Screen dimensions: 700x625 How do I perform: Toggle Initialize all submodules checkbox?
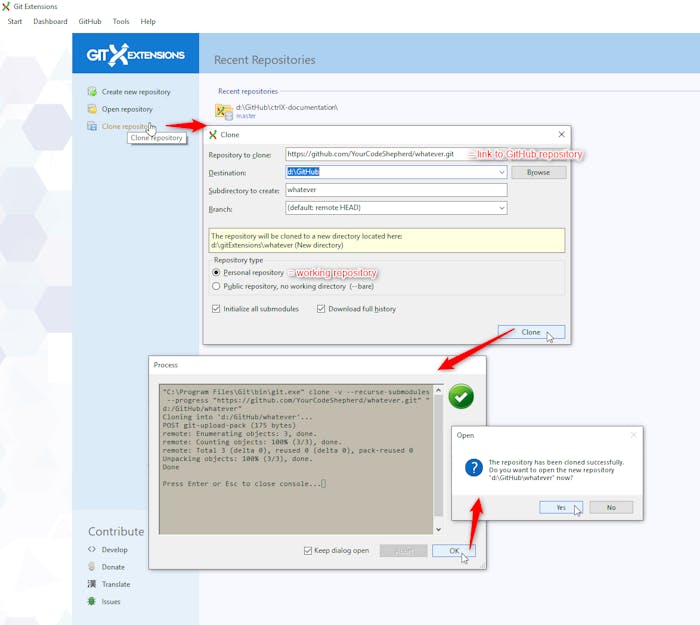[216, 308]
